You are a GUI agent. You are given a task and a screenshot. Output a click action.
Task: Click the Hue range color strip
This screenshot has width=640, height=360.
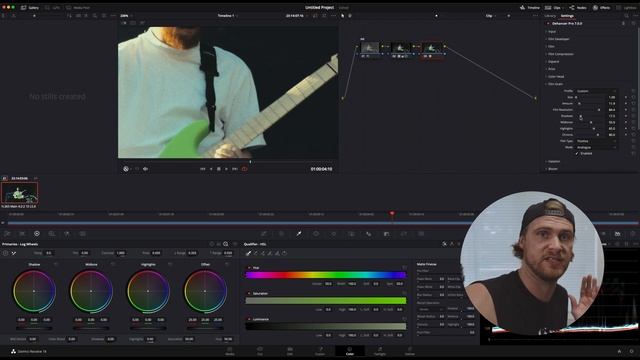pos(326,275)
